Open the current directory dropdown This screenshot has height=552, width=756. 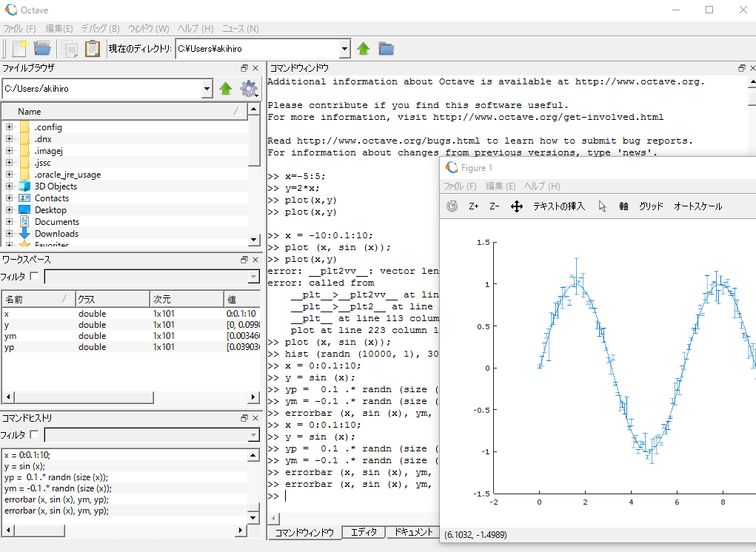point(344,49)
